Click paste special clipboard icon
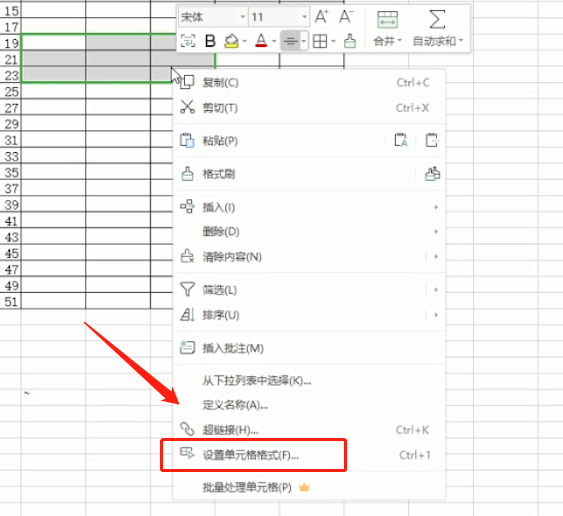 point(432,140)
